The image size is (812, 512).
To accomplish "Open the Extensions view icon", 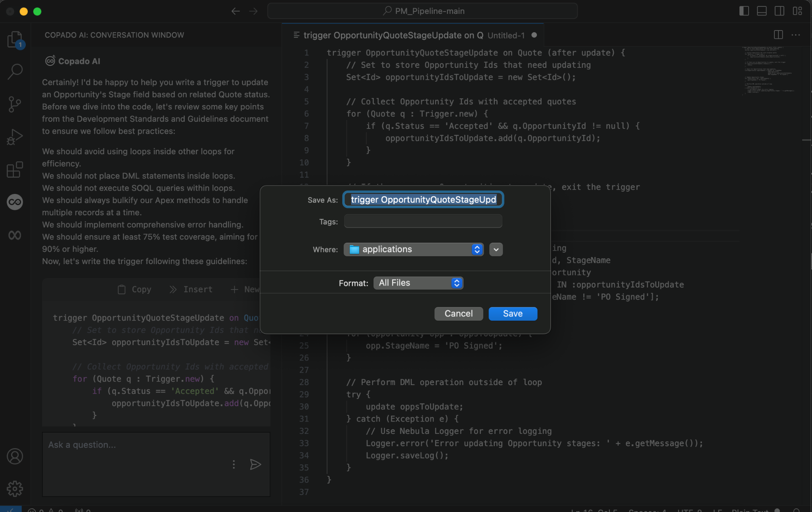I will point(15,170).
